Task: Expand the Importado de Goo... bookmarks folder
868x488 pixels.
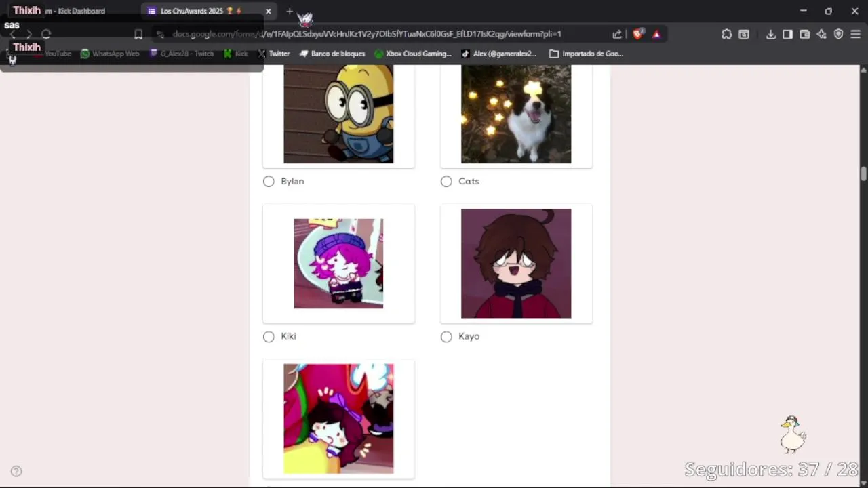Action: 587,54
